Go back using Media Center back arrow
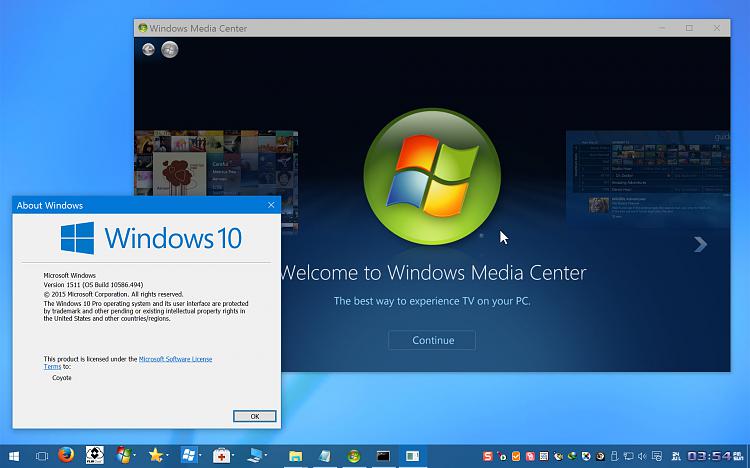 tap(148, 49)
